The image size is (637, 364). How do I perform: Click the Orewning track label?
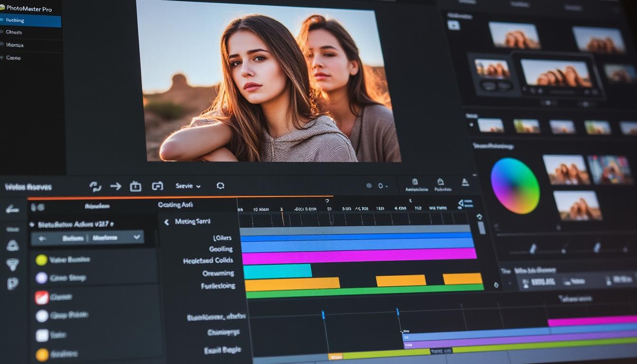click(218, 273)
